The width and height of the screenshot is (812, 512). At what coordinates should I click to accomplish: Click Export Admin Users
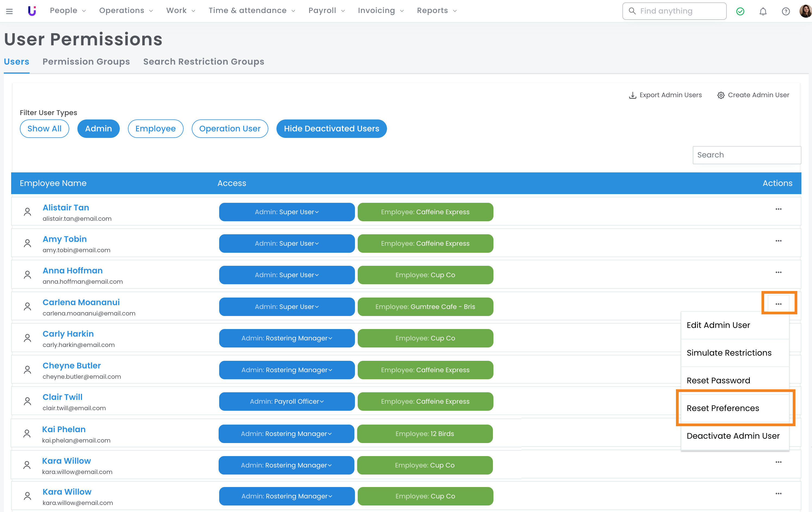click(x=665, y=95)
